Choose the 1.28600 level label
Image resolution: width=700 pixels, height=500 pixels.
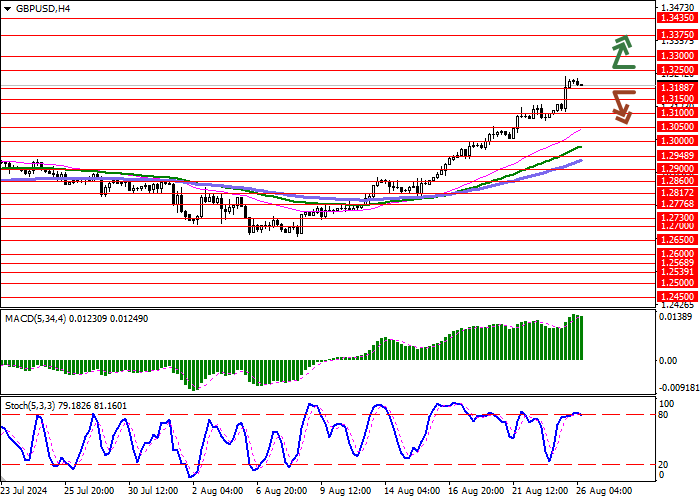tap(677, 181)
